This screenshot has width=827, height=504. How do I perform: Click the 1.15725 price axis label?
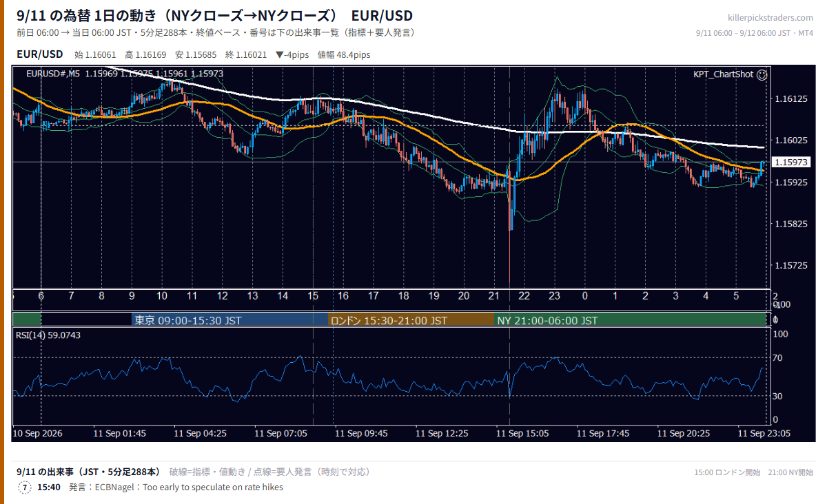pyautogui.click(x=790, y=265)
